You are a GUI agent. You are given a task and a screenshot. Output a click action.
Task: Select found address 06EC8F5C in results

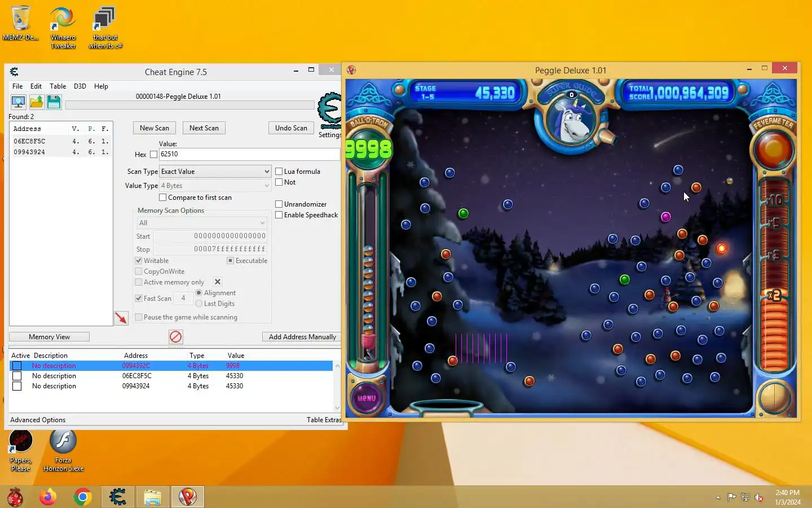click(x=29, y=141)
